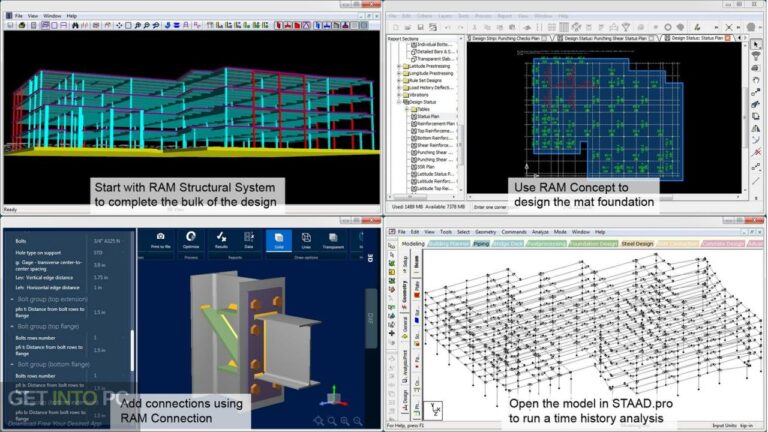This screenshot has width=768, height=432.
Task: Select Shear Reinforcement plan tree item
Action: coord(432,145)
